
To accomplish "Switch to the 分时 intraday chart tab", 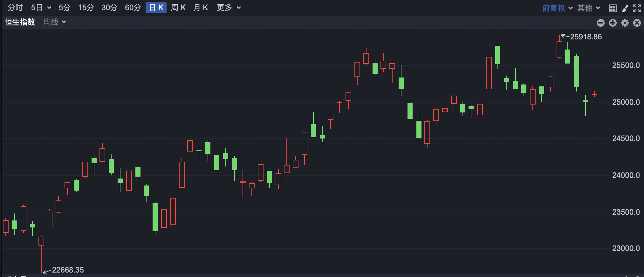I will point(15,8).
